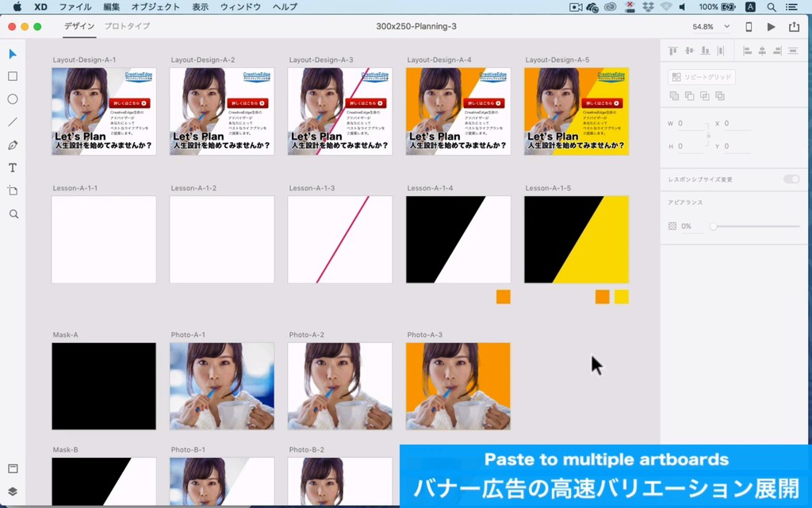Open the ヘルプ menu
Viewport: 812px width, 508px height.
285,6
